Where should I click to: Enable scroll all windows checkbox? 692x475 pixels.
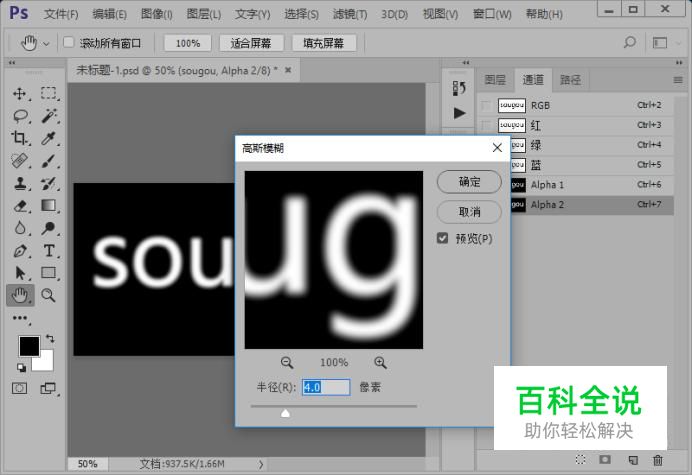coord(68,42)
